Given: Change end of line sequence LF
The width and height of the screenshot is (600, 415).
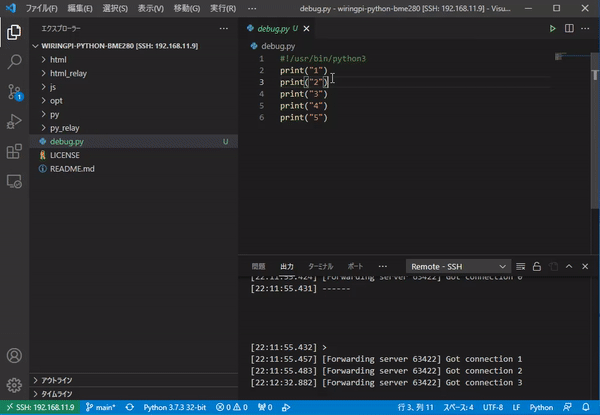Looking at the screenshot, I should click(x=516, y=407).
